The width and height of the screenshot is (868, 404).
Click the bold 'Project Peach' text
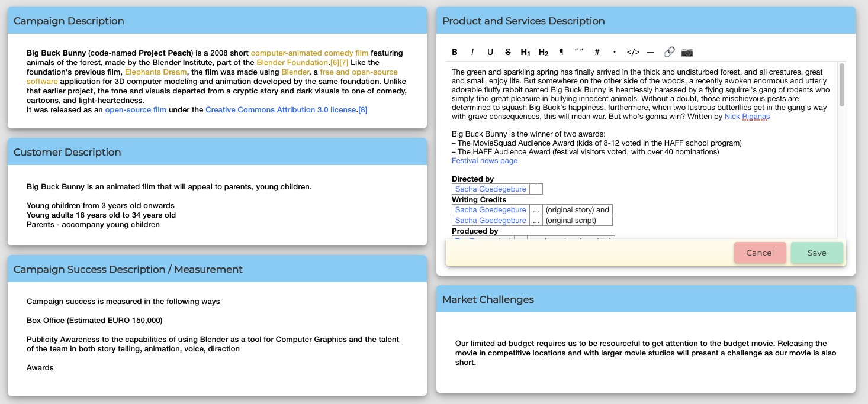166,53
